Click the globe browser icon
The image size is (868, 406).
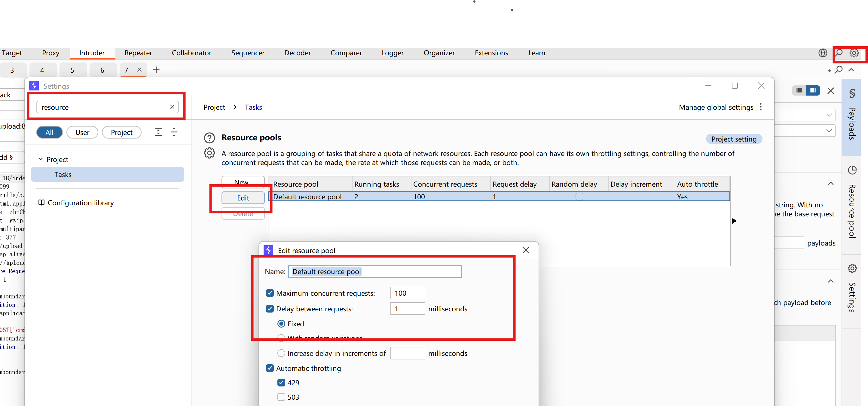823,53
